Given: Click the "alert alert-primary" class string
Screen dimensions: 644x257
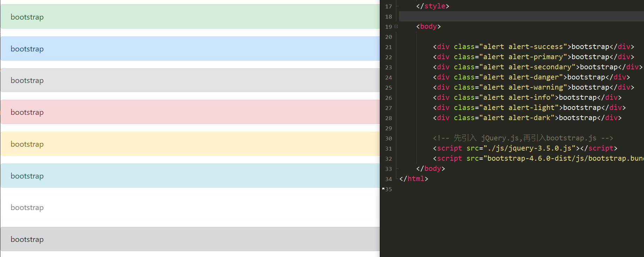Looking at the screenshot, I should (x=523, y=57).
